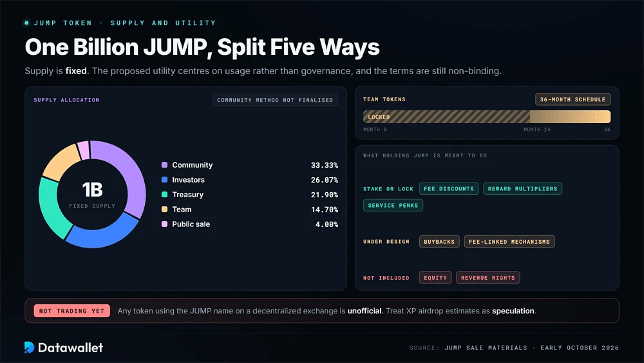
Task: Click the 26.07% Investors value
Action: point(324,180)
